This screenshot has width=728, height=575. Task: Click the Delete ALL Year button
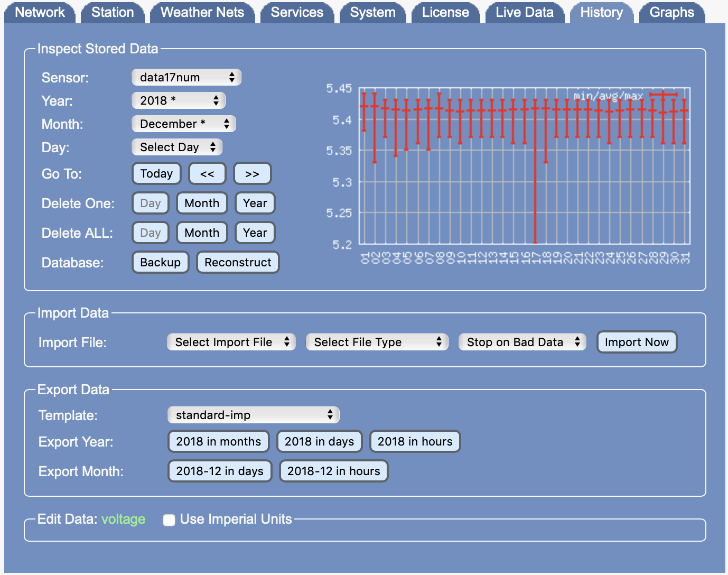(255, 233)
